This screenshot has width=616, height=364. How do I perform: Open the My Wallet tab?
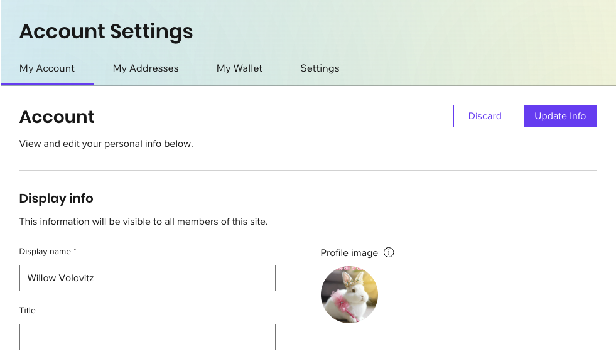[239, 68]
